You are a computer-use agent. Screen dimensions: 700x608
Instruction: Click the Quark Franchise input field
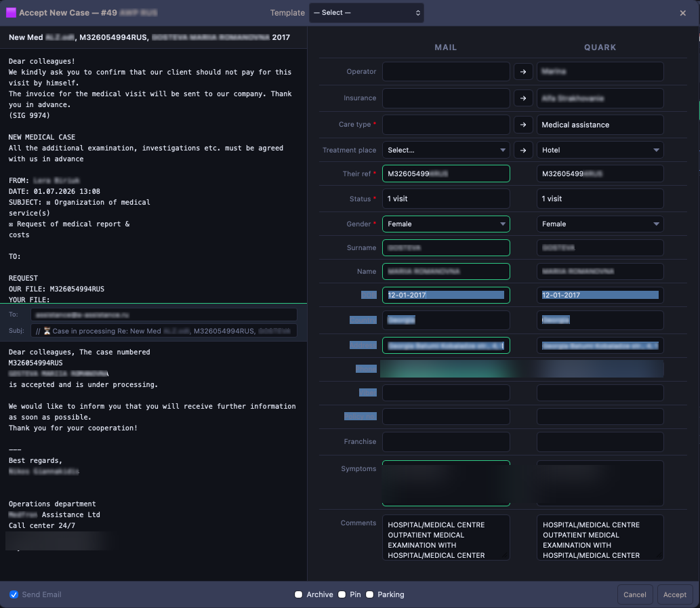[600, 441]
